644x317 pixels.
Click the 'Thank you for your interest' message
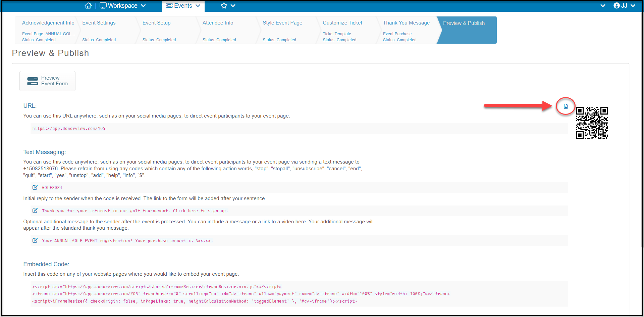point(135,211)
